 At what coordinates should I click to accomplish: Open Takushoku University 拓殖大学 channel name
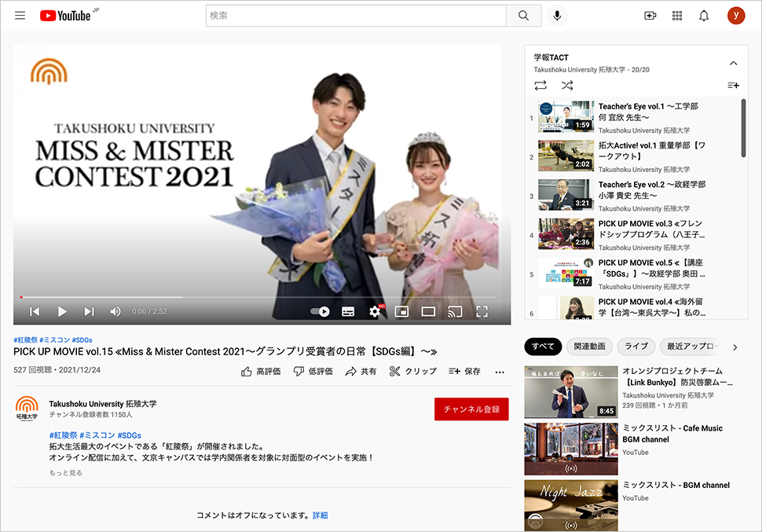tap(103, 404)
